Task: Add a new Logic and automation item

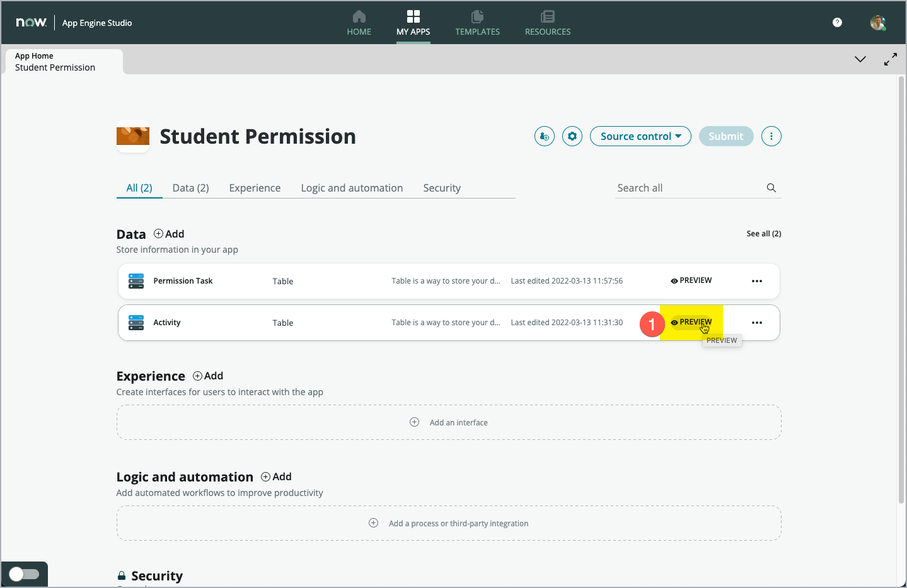Action: point(276,476)
